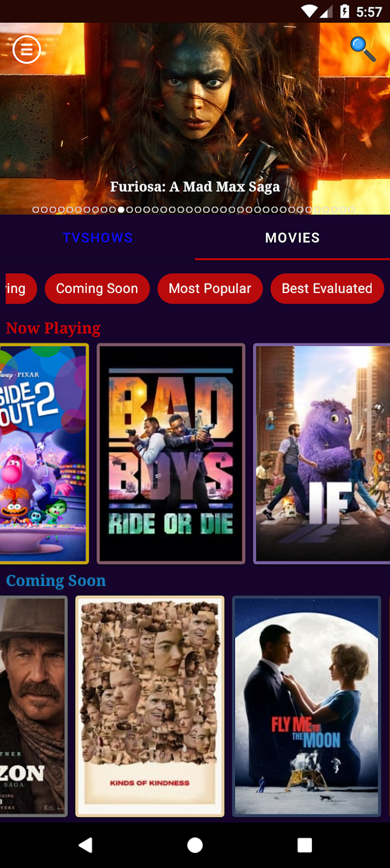
Task: Select the Coming Soon filter chip
Action: click(97, 288)
